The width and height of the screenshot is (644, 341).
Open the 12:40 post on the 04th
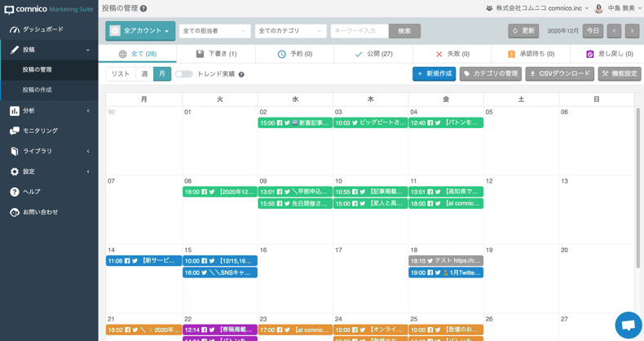click(446, 123)
